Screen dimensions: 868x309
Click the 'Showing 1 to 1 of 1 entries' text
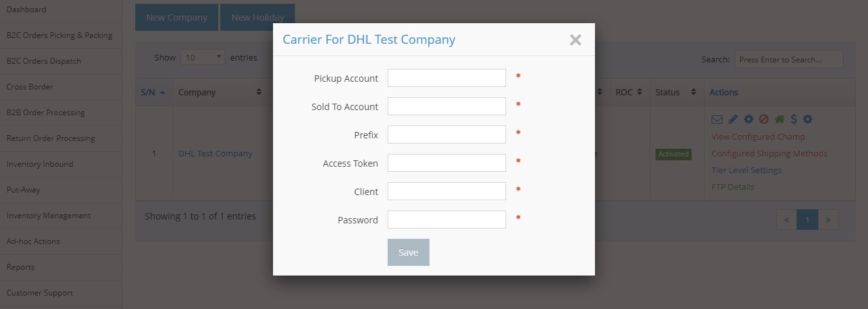[x=200, y=216]
